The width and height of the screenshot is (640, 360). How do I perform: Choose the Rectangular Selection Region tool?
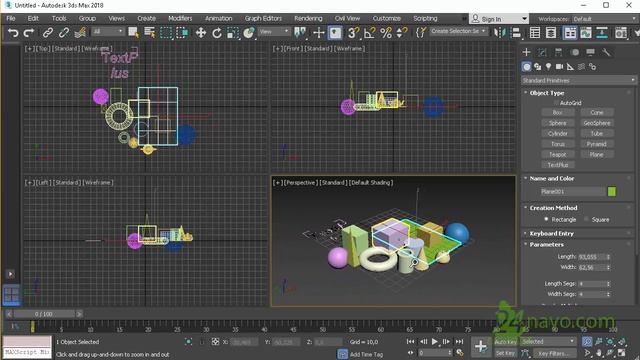[166, 33]
